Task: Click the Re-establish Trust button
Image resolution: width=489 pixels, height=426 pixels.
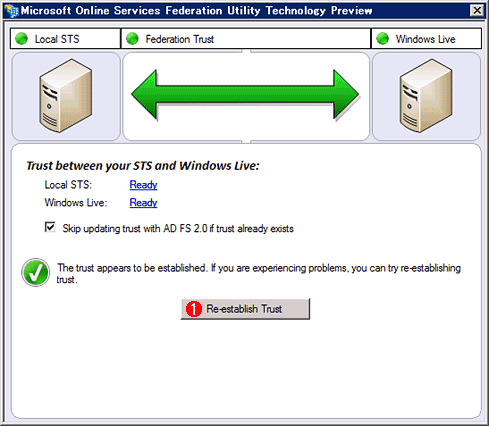Action: 245,309
